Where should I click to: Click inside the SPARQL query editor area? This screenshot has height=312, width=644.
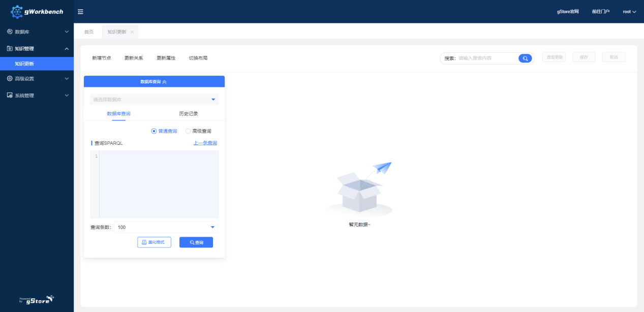159,184
